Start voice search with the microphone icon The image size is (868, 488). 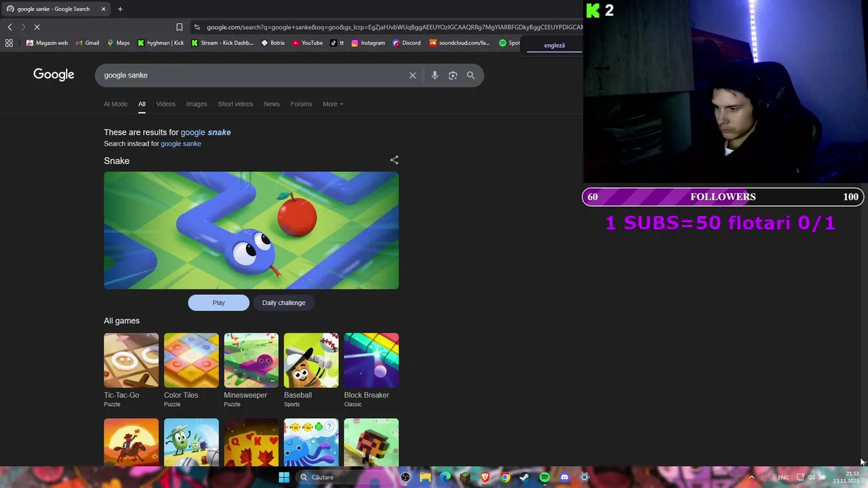[x=435, y=75]
